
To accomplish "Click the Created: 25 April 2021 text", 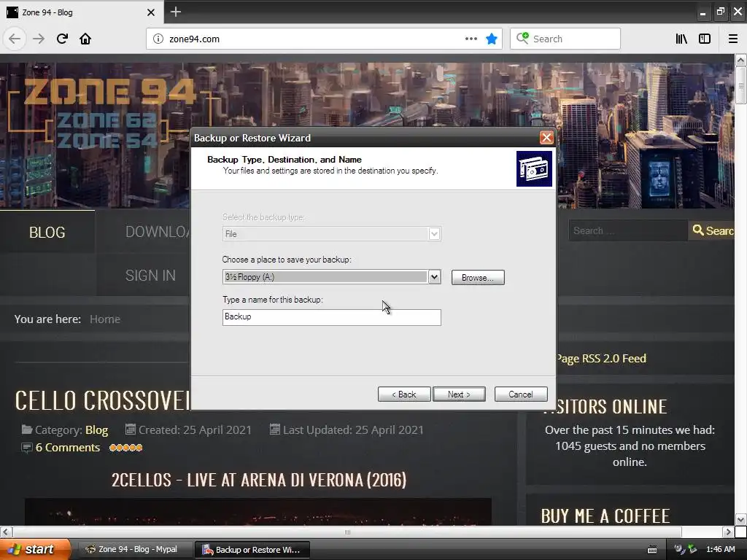I will coord(195,430).
